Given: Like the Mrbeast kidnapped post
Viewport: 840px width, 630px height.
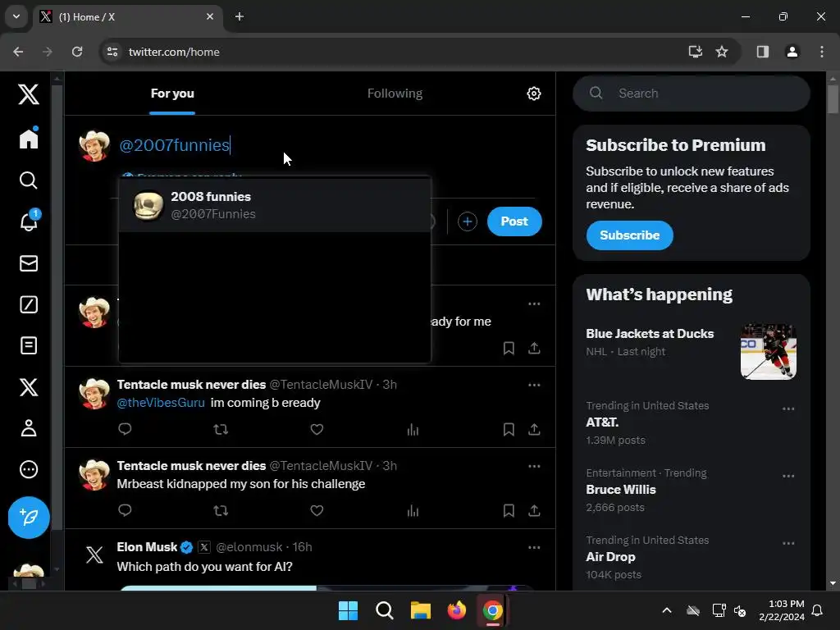Looking at the screenshot, I should pyautogui.click(x=317, y=510).
